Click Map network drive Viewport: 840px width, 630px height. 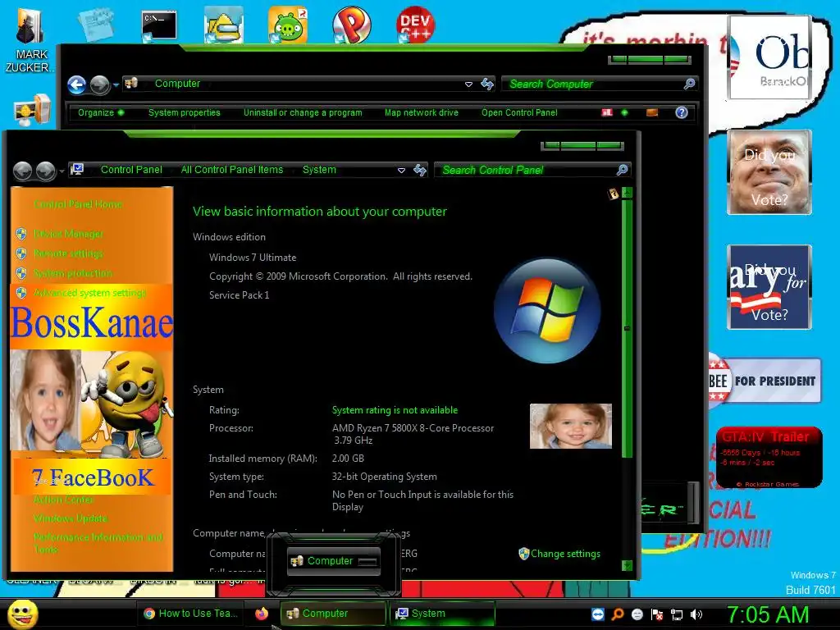(422, 112)
